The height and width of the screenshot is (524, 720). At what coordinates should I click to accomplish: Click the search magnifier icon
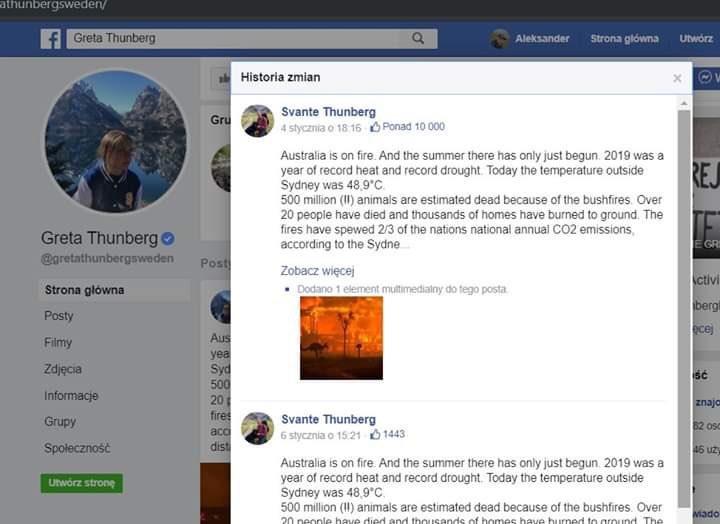pyautogui.click(x=418, y=38)
